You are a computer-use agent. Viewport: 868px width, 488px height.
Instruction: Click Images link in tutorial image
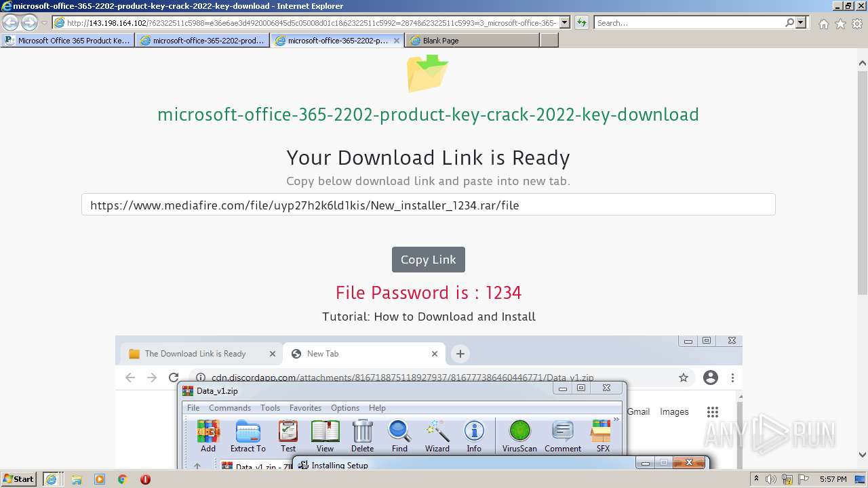[674, 411]
